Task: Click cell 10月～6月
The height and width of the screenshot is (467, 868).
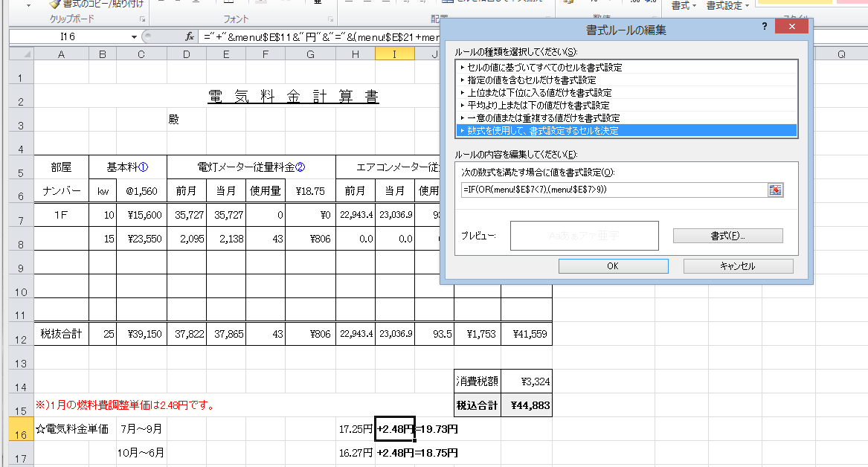Action: pos(141,453)
